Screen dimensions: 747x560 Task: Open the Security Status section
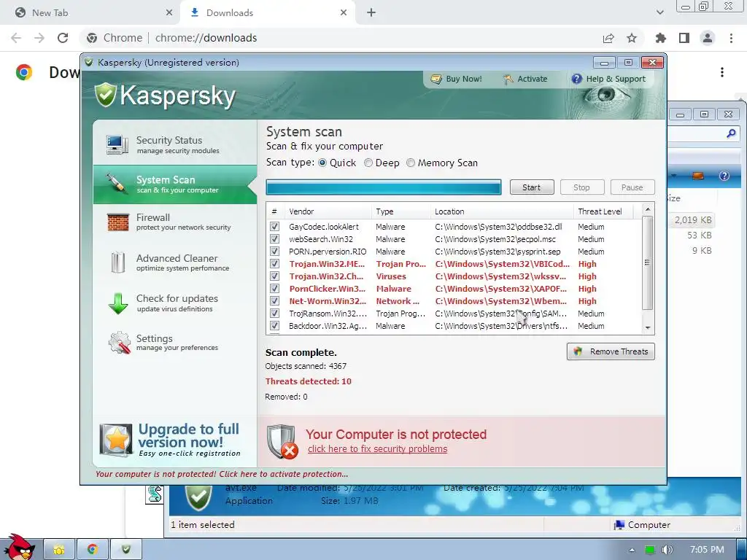[x=175, y=145]
